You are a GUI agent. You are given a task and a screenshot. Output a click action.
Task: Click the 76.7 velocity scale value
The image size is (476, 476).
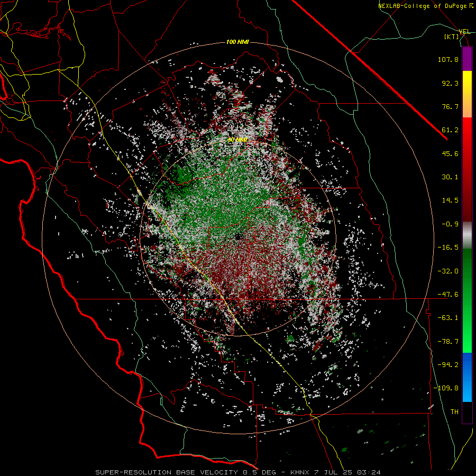coord(450,106)
